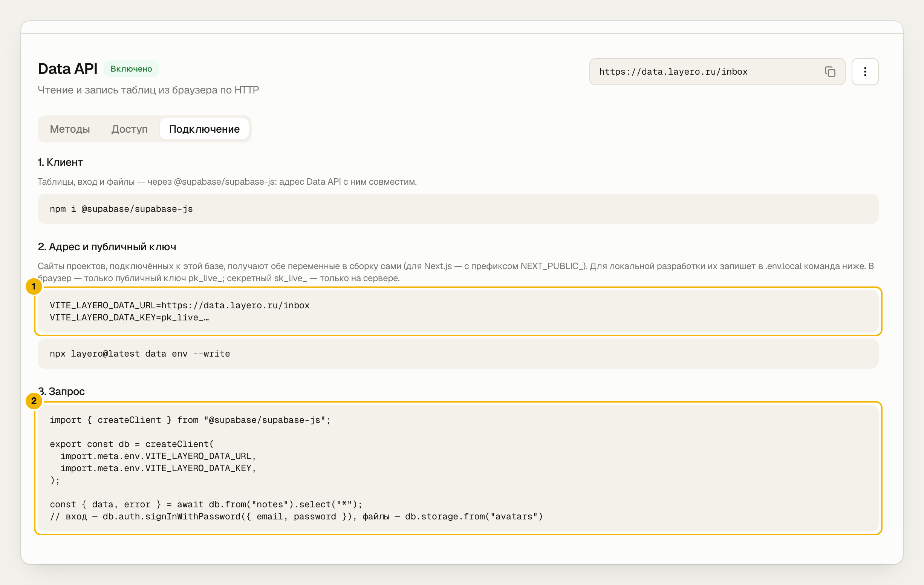The width and height of the screenshot is (924, 585).
Task: Click the import createClient code line
Action: tap(190, 420)
